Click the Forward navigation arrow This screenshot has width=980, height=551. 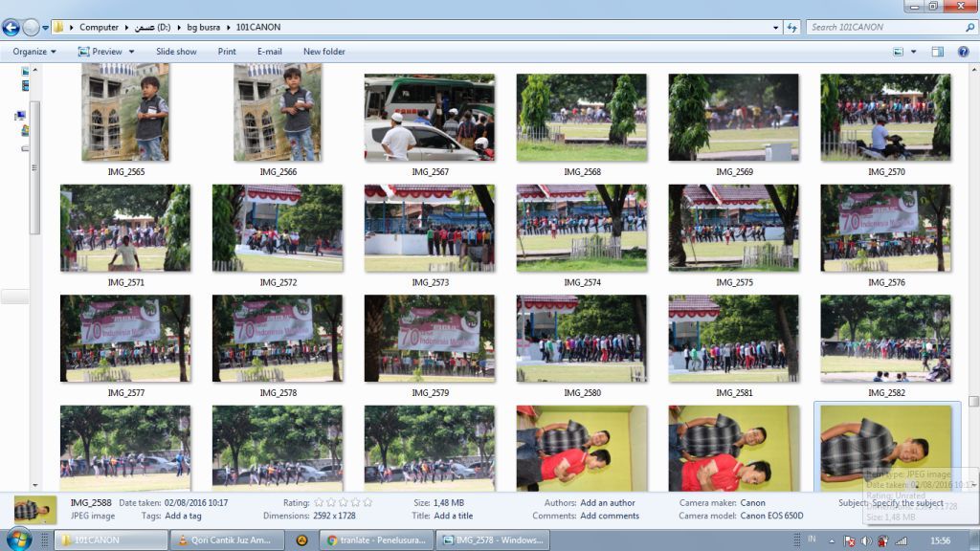point(31,28)
